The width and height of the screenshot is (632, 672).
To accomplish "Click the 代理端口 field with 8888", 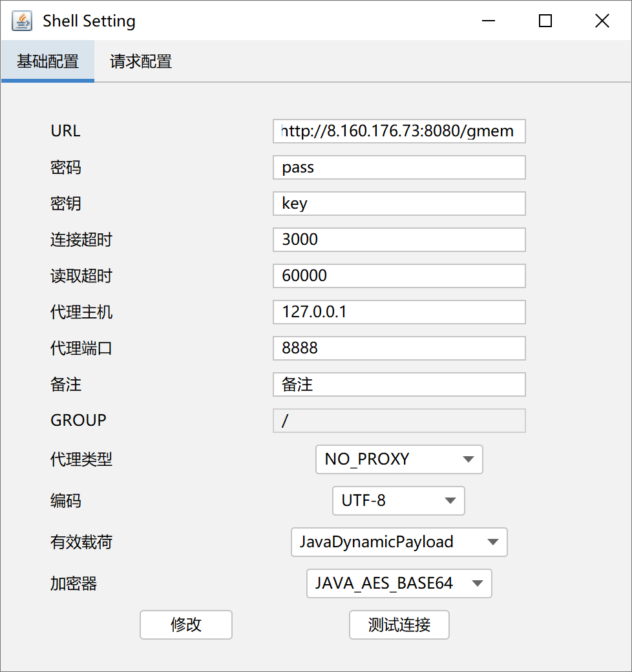I will point(399,348).
